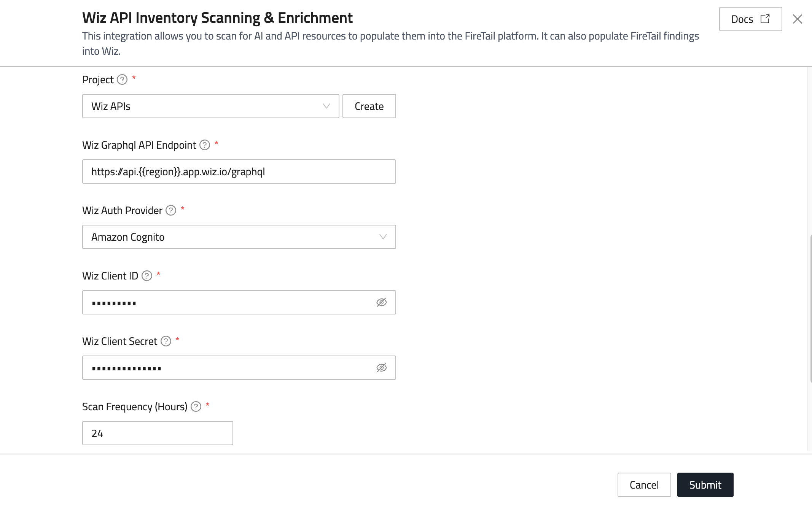Click the Project help question icon

click(x=122, y=79)
